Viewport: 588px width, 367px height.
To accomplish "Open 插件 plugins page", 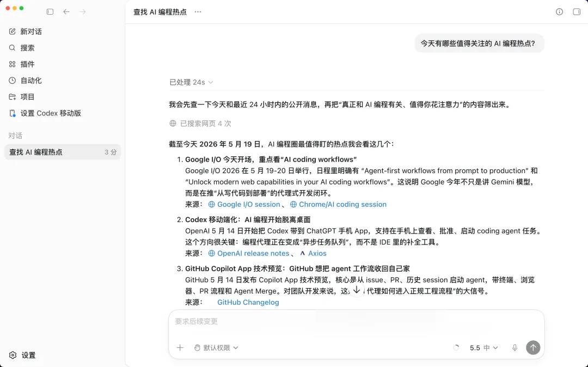I will pos(22,64).
